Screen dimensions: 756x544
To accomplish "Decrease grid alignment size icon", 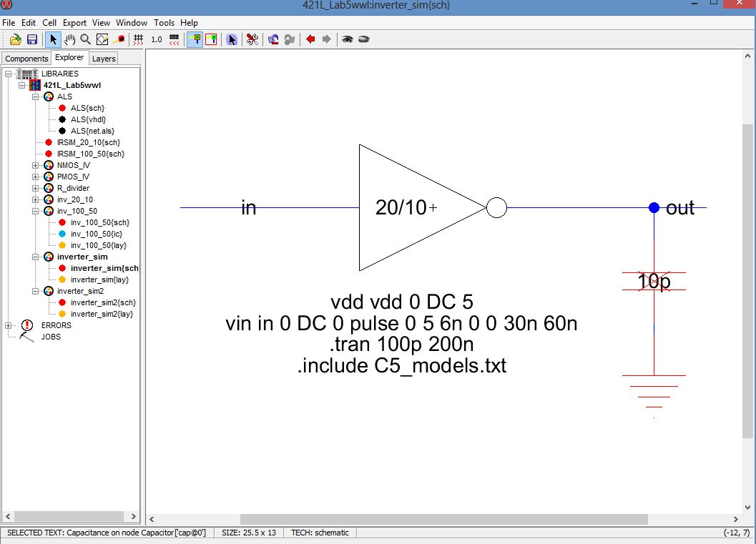I will (x=138, y=39).
